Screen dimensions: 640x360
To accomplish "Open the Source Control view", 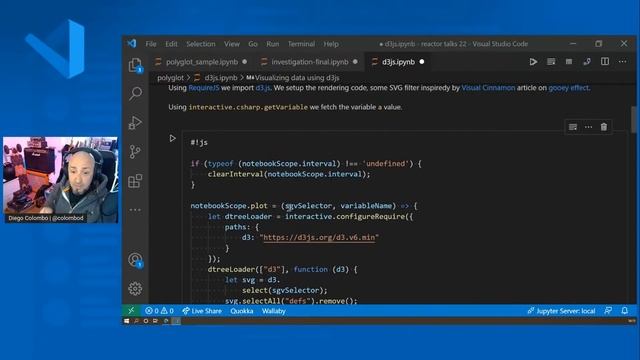I will tap(135, 152).
